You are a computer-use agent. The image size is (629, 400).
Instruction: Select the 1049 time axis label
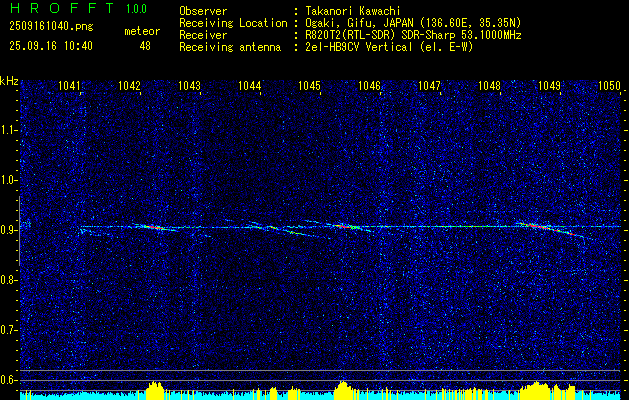click(549, 86)
